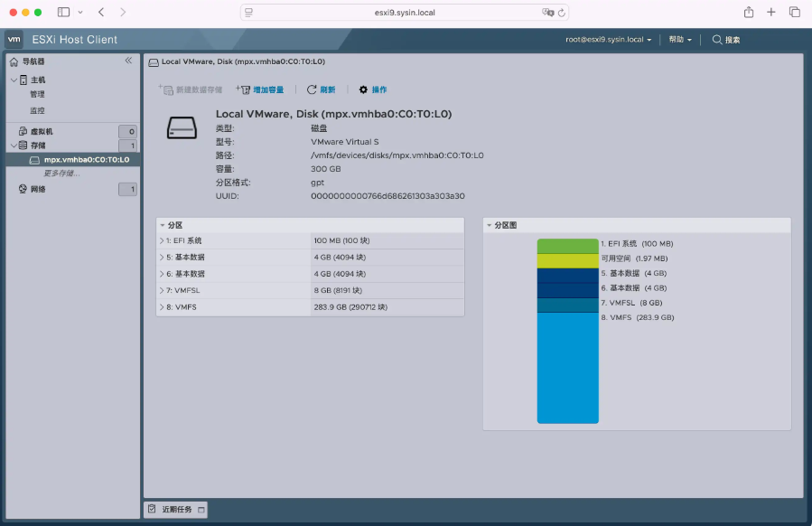This screenshot has width=812, height=526.
Task: Click 搜索 search button
Action: click(x=726, y=40)
